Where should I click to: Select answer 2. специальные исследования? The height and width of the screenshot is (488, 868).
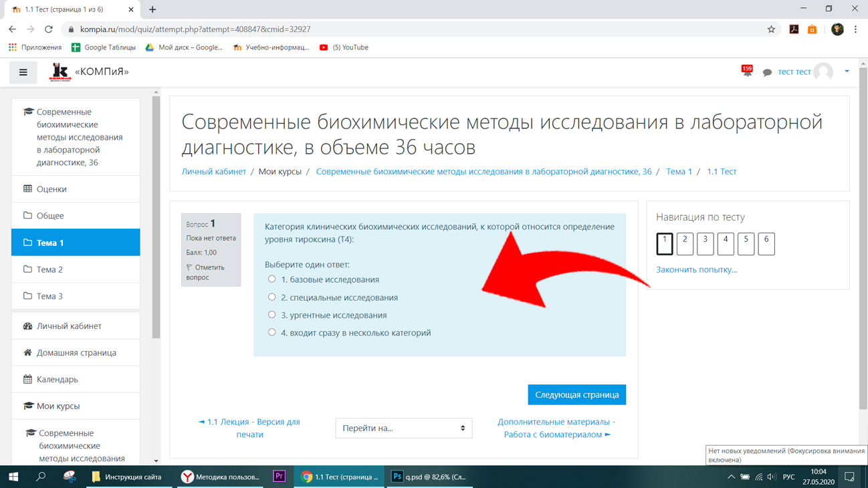[x=272, y=297]
